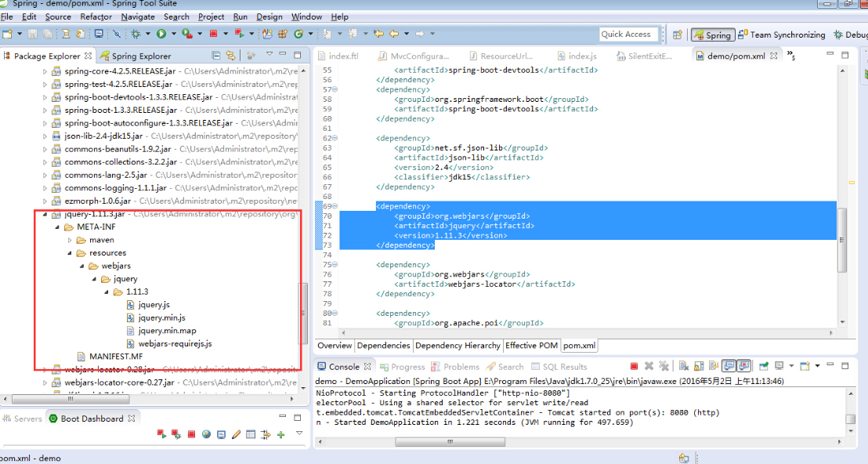This screenshot has height=464, width=868.
Task: Open Display Selected Console dropdown arrow
Action: click(791, 366)
